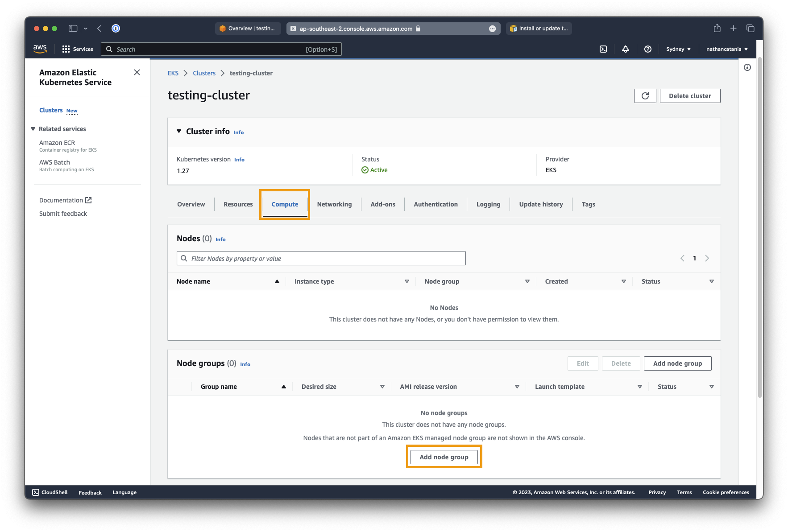This screenshot has height=532, width=788.
Task: Switch to the Add-ons tab
Action: 382,204
